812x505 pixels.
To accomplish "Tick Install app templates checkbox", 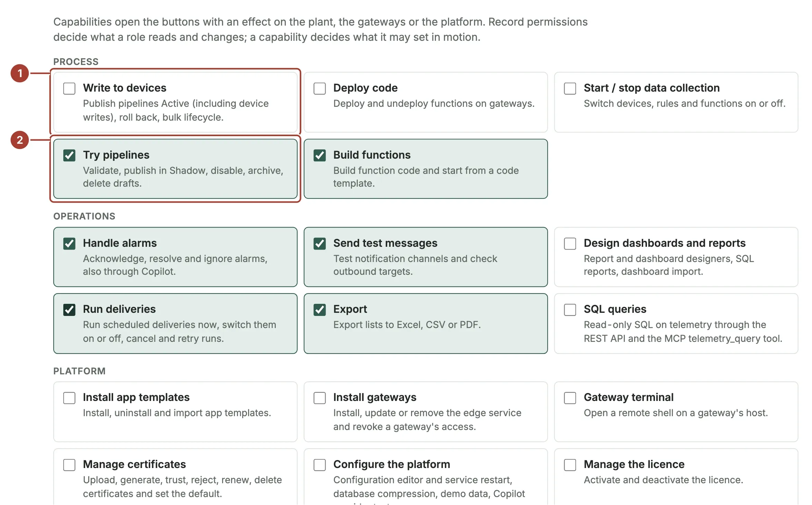I will (69, 398).
